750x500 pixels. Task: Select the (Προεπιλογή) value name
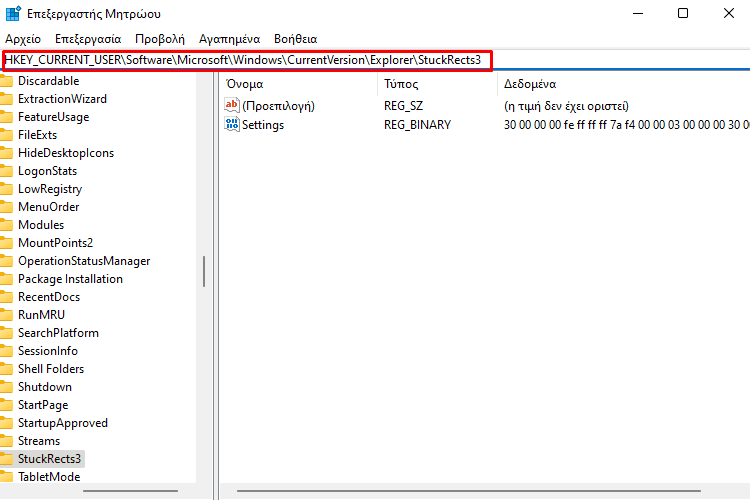(x=278, y=106)
